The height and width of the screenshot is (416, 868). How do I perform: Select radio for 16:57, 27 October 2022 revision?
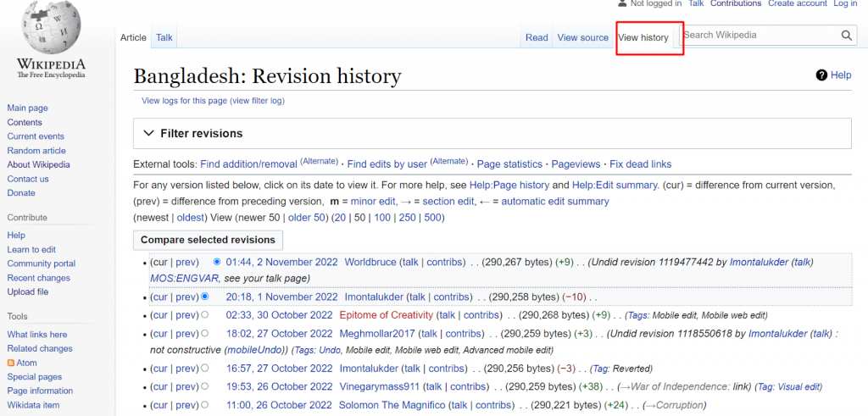205,368
